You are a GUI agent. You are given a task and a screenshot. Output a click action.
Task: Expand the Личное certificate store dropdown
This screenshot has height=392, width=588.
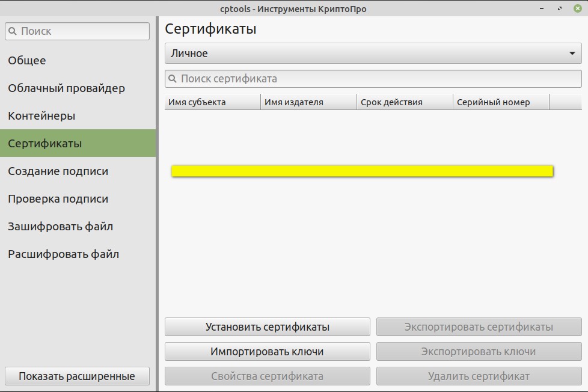[x=373, y=54]
